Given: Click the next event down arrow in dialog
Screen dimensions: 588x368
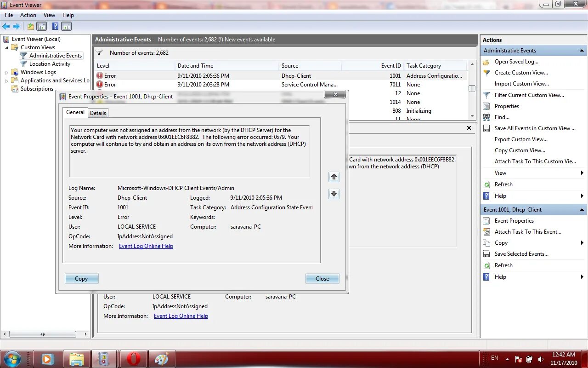Looking at the screenshot, I should pos(334,194).
